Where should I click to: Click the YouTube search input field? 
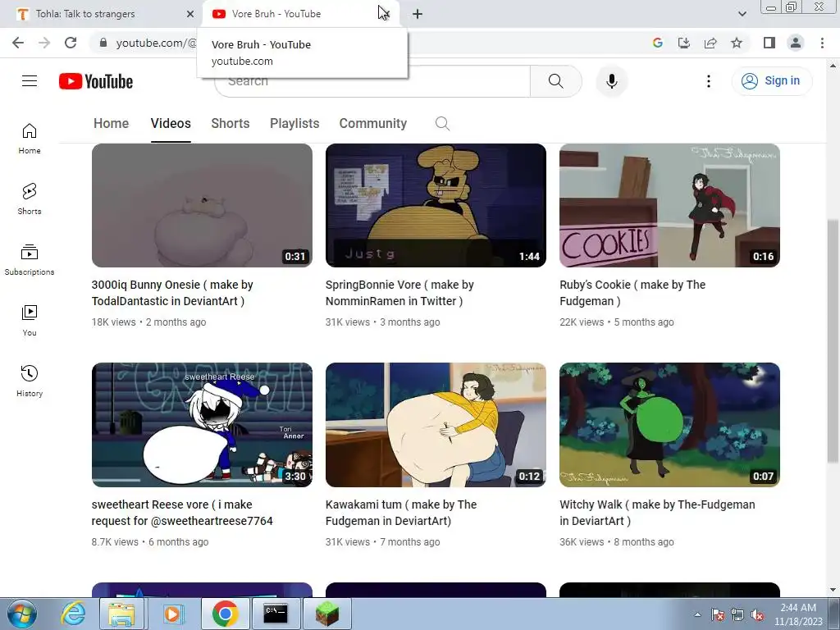(x=372, y=81)
